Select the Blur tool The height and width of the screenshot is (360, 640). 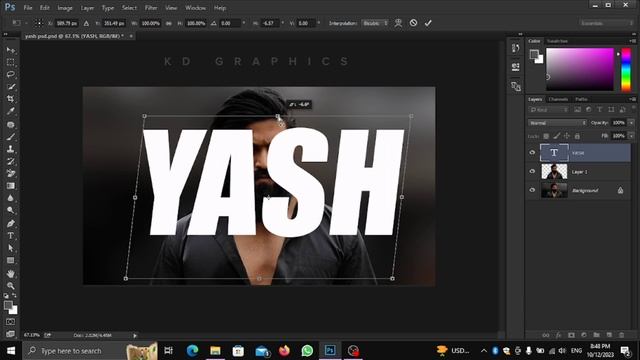pos(11,198)
